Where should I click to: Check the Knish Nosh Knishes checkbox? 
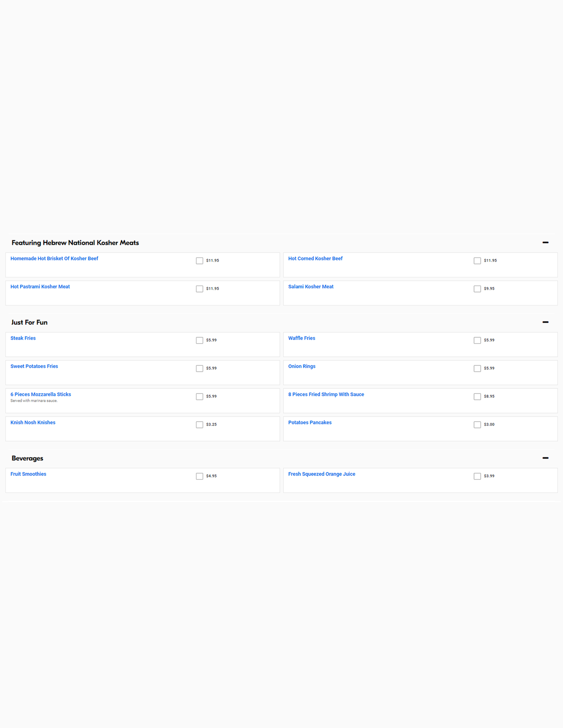200,424
